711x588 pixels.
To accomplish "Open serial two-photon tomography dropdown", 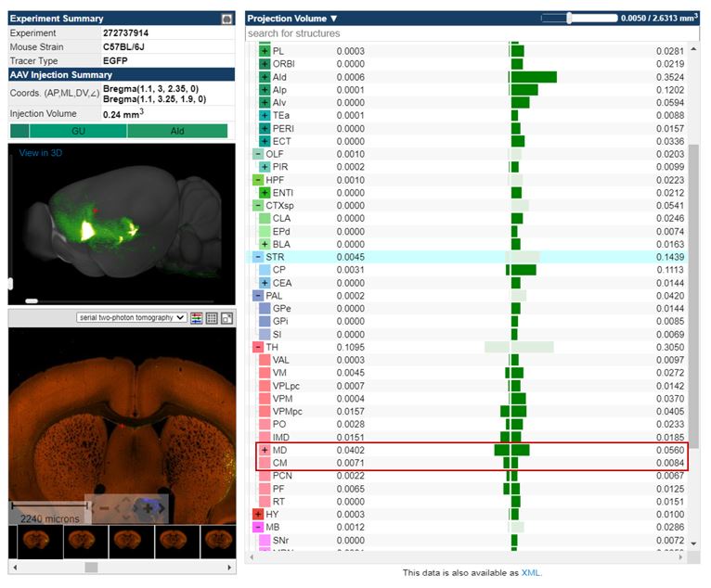I will pos(132,318).
